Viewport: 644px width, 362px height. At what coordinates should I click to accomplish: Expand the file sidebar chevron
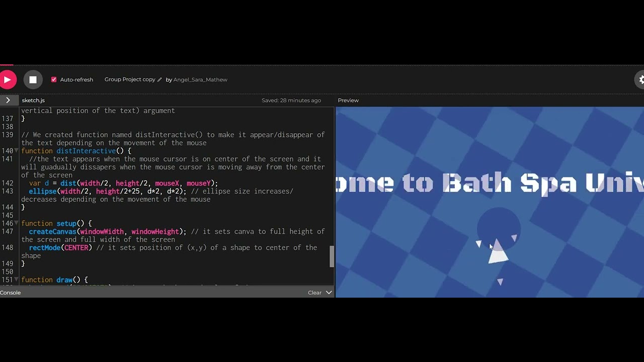[8, 100]
